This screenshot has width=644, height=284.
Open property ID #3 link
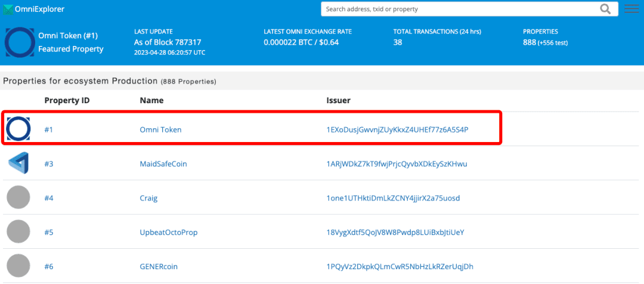(49, 164)
